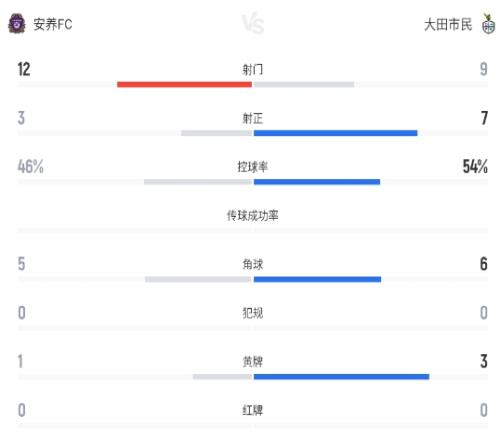Click the blue 射正 bar for 大田市民
The image size is (500, 440).
[335, 133]
